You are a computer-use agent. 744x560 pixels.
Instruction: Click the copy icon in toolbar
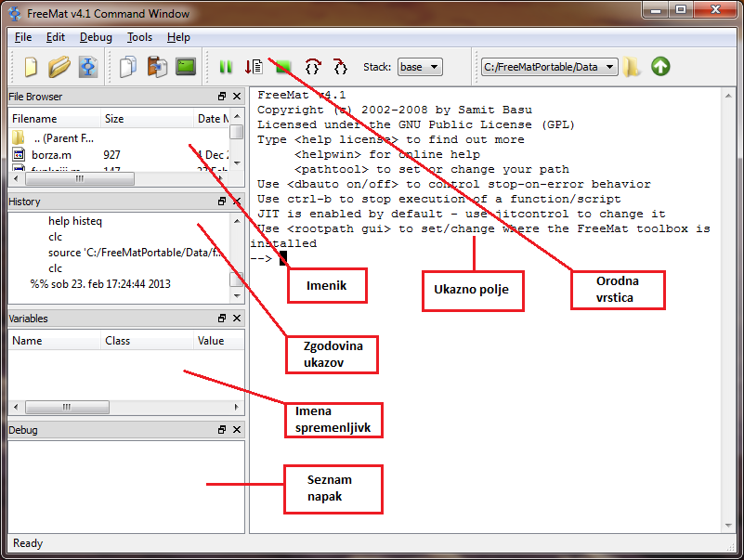pos(128,67)
